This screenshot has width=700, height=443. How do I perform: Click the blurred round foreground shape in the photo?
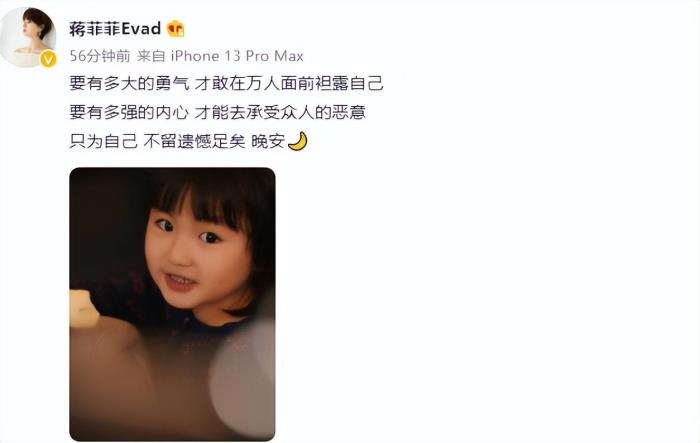click(x=242, y=380)
